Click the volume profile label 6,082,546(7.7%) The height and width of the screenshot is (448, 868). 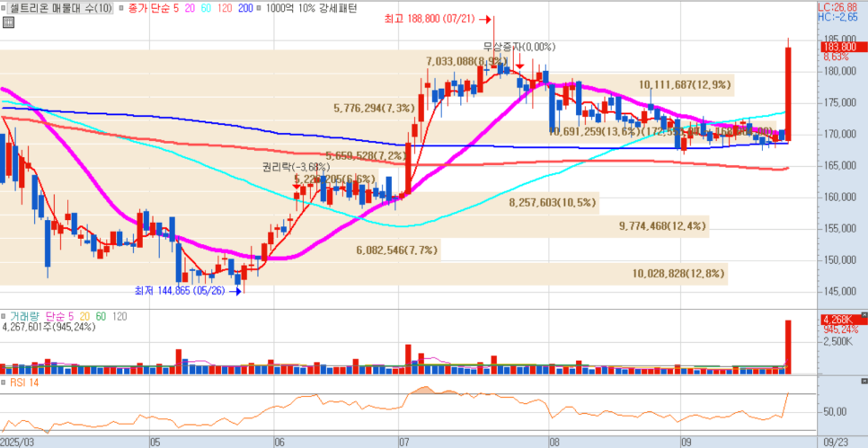[x=397, y=251]
